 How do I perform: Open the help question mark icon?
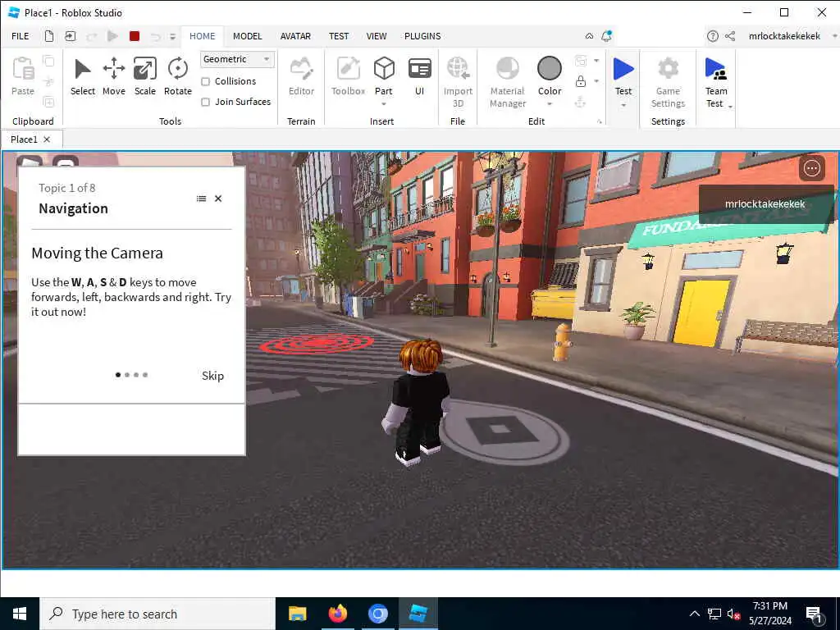point(713,36)
